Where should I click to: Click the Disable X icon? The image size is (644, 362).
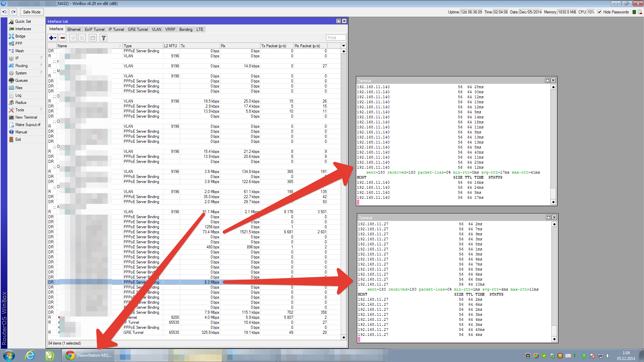point(82,38)
